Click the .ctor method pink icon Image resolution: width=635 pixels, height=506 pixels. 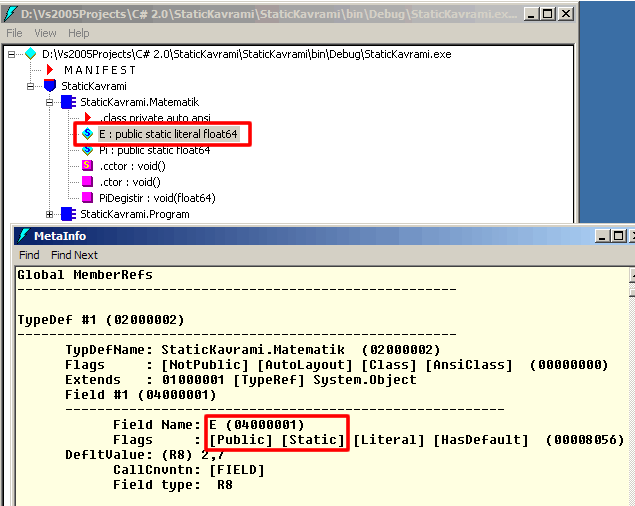[x=87, y=181]
